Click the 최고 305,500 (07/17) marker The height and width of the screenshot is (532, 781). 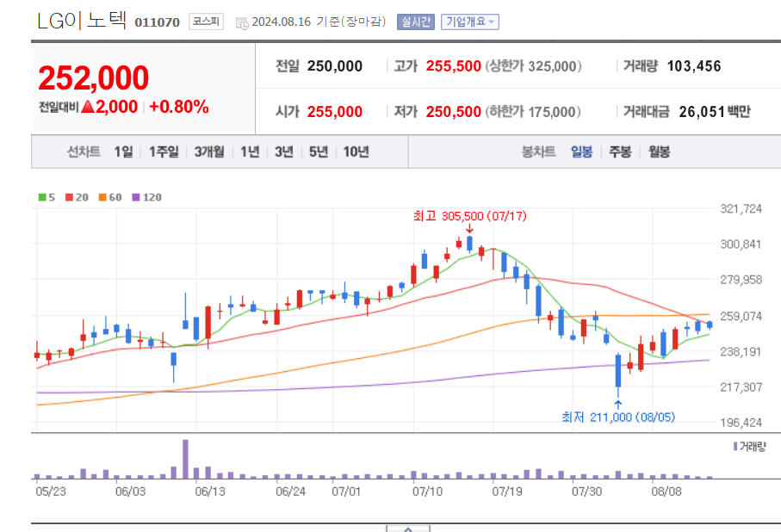click(x=469, y=216)
